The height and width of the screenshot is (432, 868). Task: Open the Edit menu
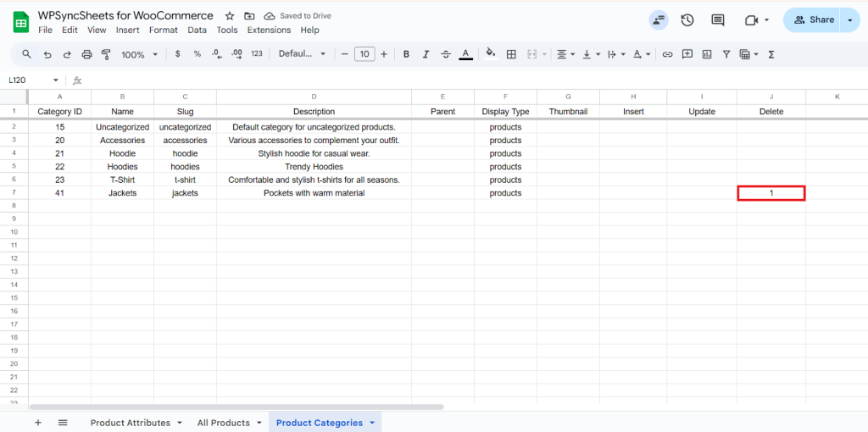(x=70, y=30)
